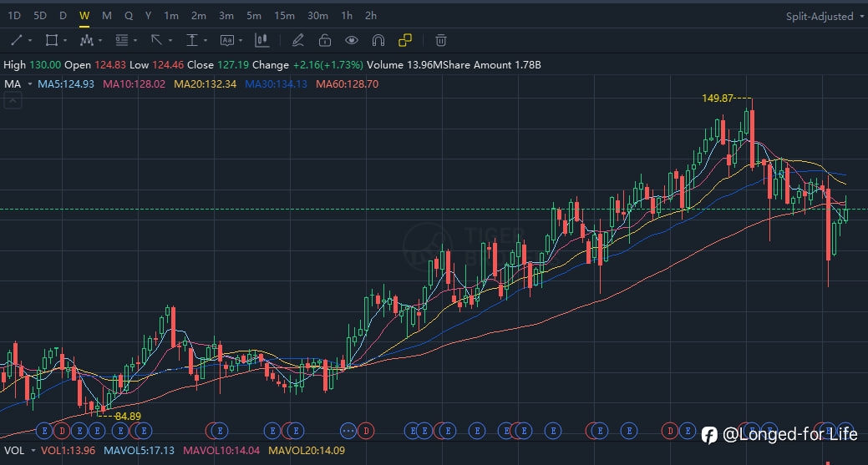
Task: Click the VOL1:13.96 value
Action: [68, 451]
